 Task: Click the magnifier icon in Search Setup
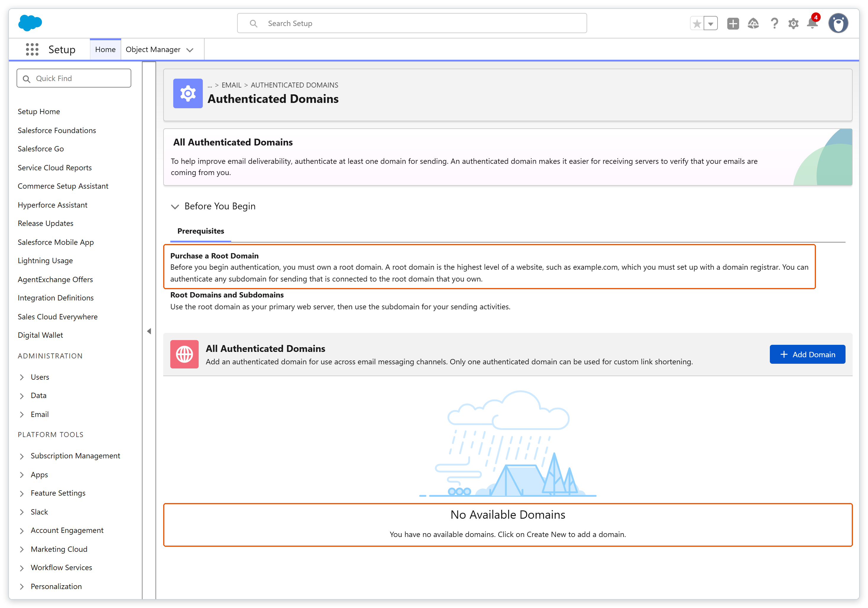coord(254,23)
